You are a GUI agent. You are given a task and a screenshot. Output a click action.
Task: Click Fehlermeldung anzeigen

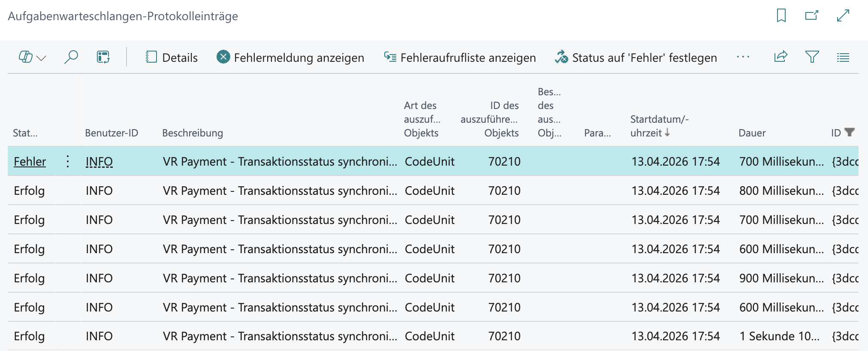point(290,57)
